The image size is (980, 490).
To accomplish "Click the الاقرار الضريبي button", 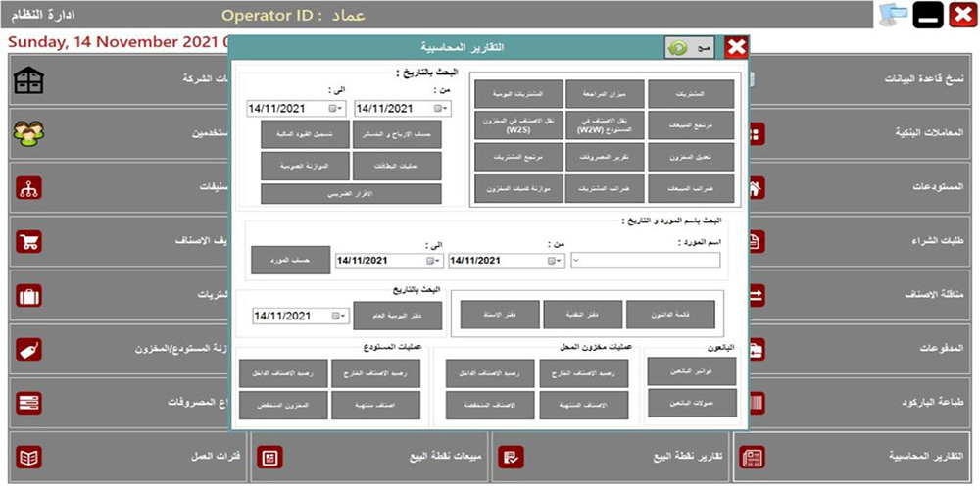I will tap(351, 193).
